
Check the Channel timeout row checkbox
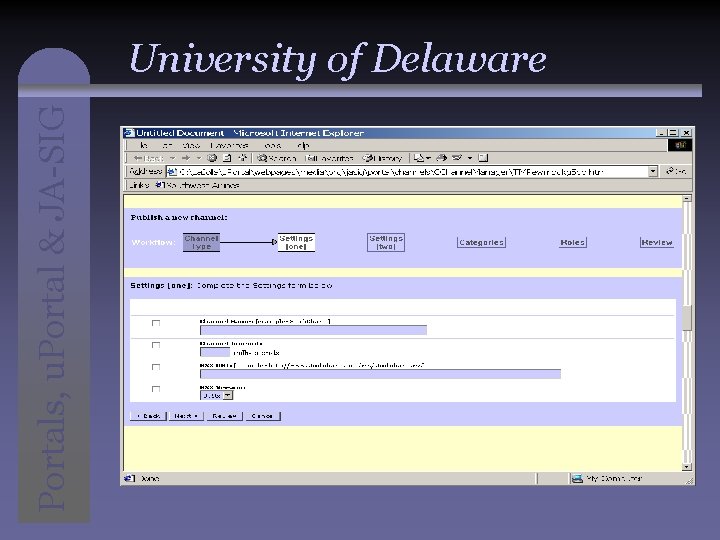point(156,345)
